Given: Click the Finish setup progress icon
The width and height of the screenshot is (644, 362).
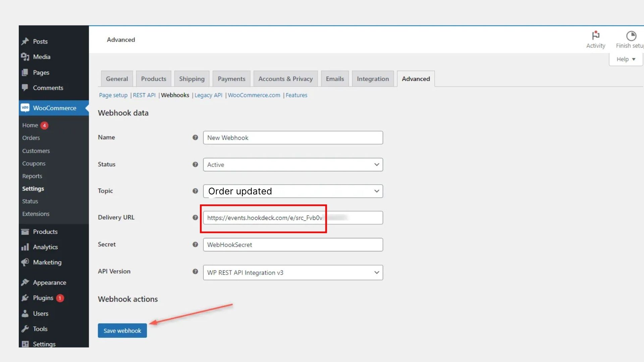Looking at the screenshot, I should click(631, 36).
